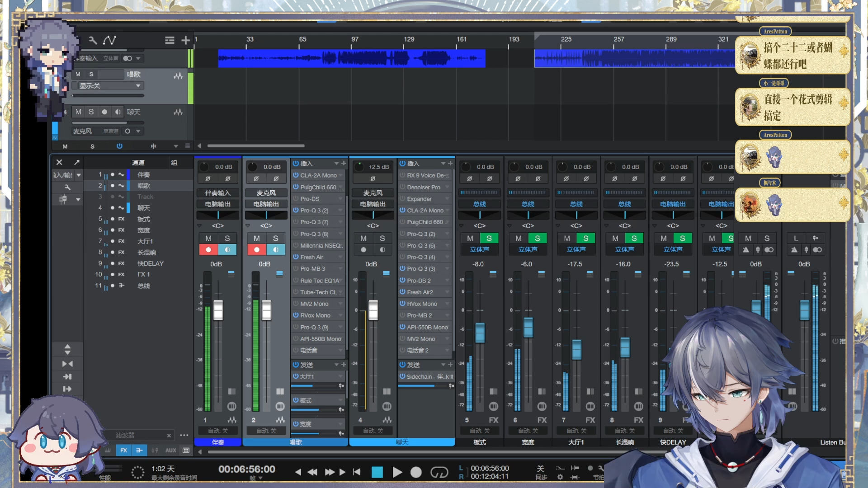Disable solo on 板式 FX channel
Screen dimensions: 868x488
coord(489,238)
